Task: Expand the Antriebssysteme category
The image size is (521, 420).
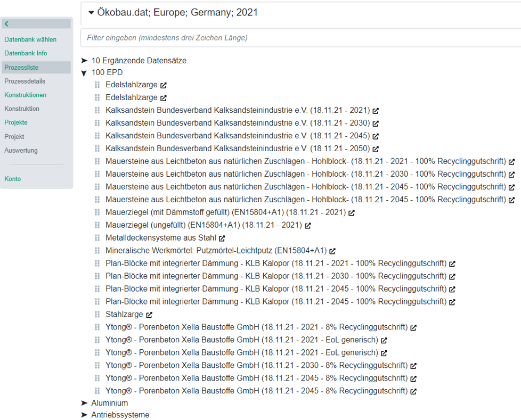Action: tap(84, 415)
